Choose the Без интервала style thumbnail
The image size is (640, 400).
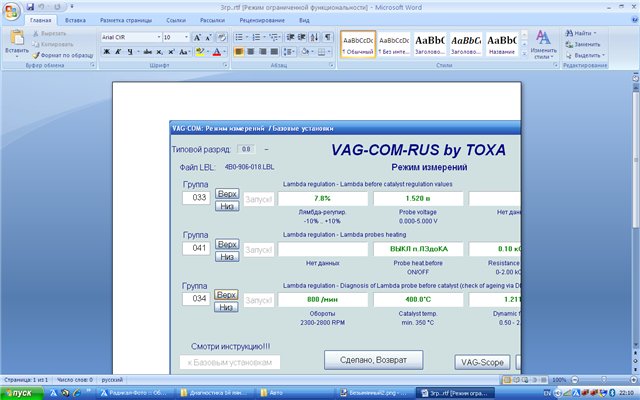pyautogui.click(x=394, y=43)
